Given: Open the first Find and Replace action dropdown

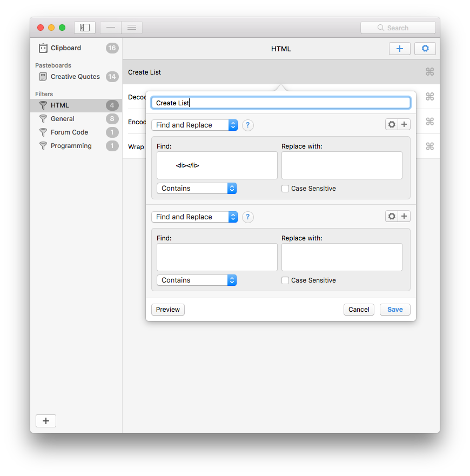Looking at the screenshot, I should coord(194,125).
